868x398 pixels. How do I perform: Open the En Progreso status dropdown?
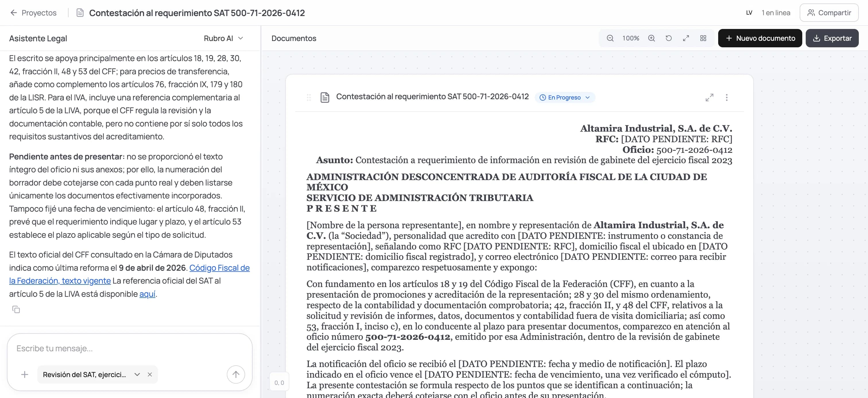tap(565, 98)
